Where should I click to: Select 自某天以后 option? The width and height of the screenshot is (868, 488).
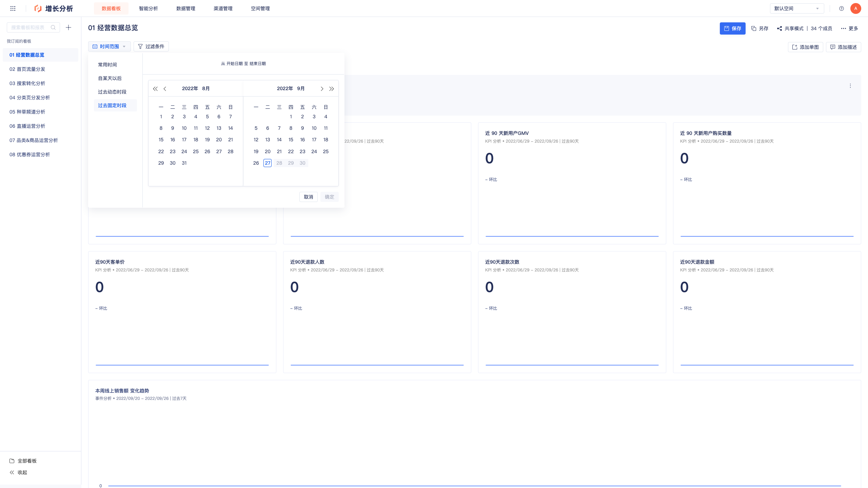coord(115,78)
